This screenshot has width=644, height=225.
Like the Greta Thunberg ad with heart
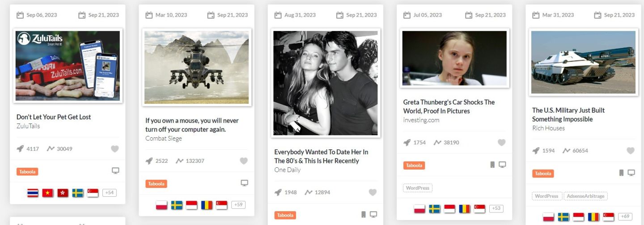tap(501, 143)
